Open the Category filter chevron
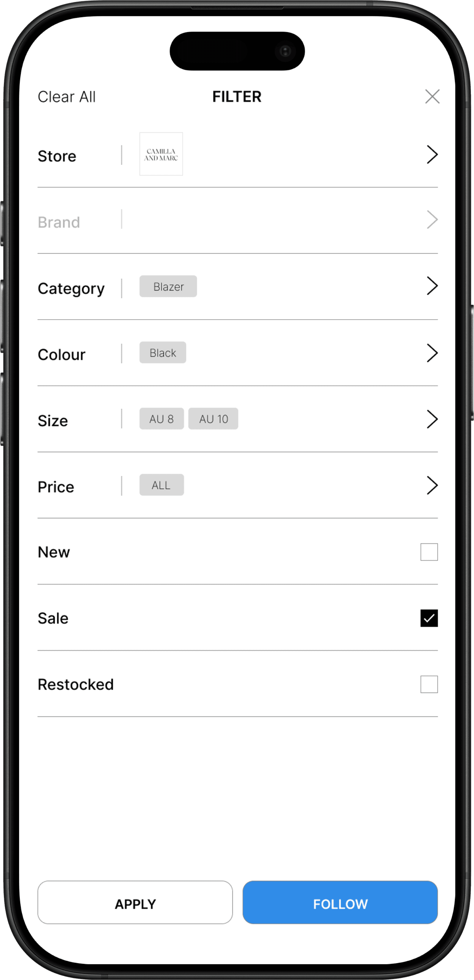The height and width of the screenshot is (980, 474). 432,286
